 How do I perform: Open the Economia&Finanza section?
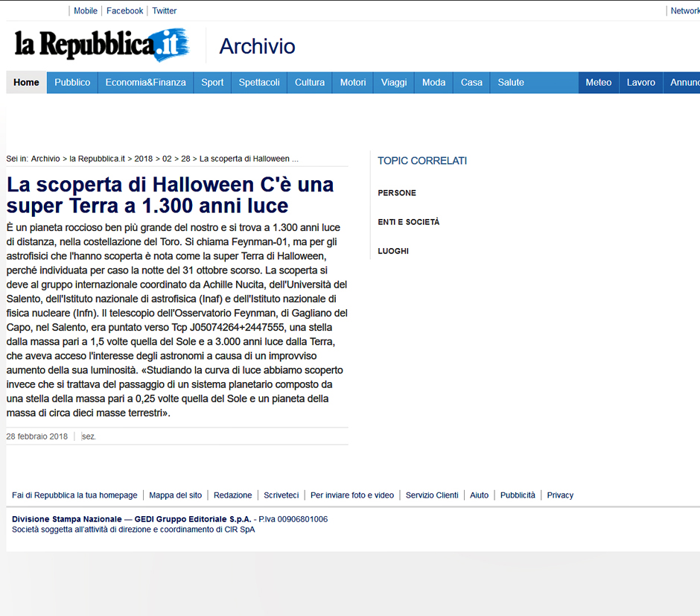[x=145, y=83]
